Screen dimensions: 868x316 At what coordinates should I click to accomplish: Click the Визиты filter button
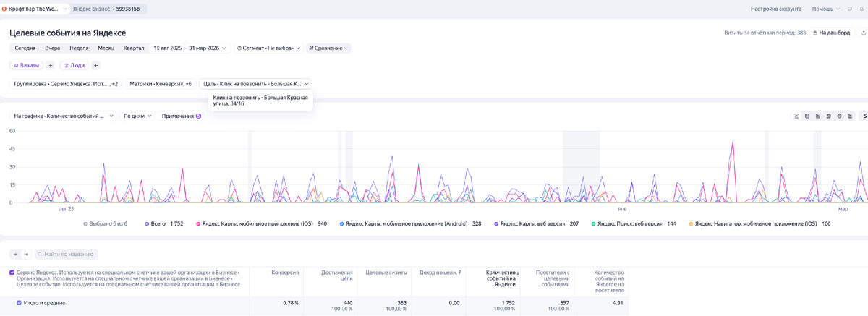coord(27,65)
